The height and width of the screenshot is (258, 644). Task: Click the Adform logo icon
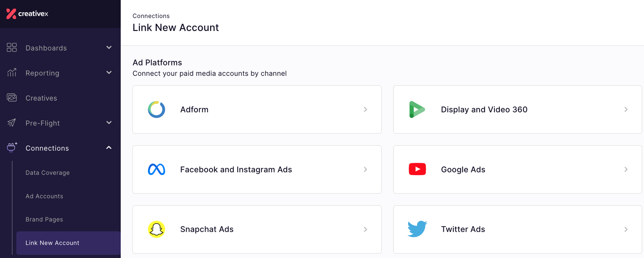pos(156,110)
